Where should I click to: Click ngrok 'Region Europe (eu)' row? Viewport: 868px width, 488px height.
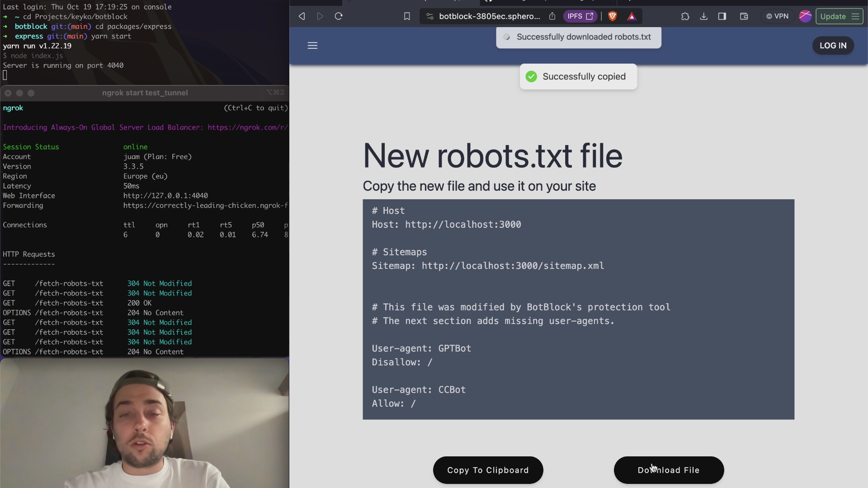coord(85,176)
